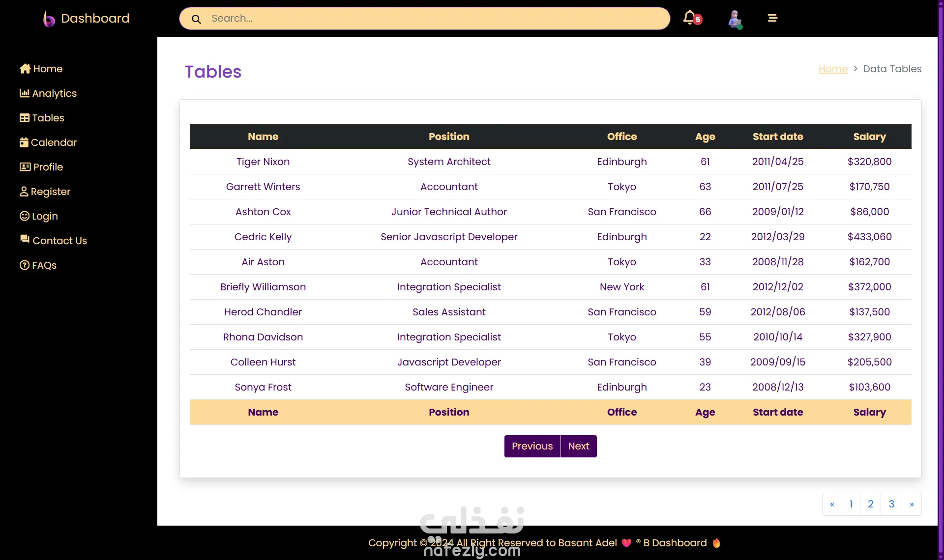Open the FAQs sidebar item
The width and height of the screenshot is (944, 560).
(x=38, y=265)
